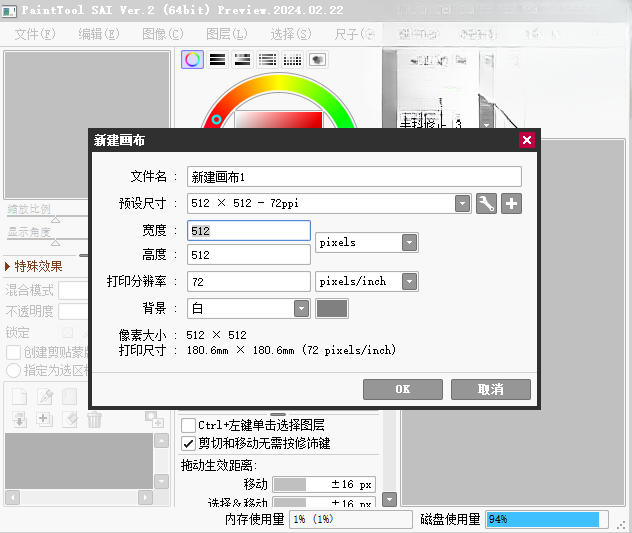Image resolution: width=632 pixels, height=533 pixels.
Task: Open the 图像(C) menu
Action: tap(162, 34)
